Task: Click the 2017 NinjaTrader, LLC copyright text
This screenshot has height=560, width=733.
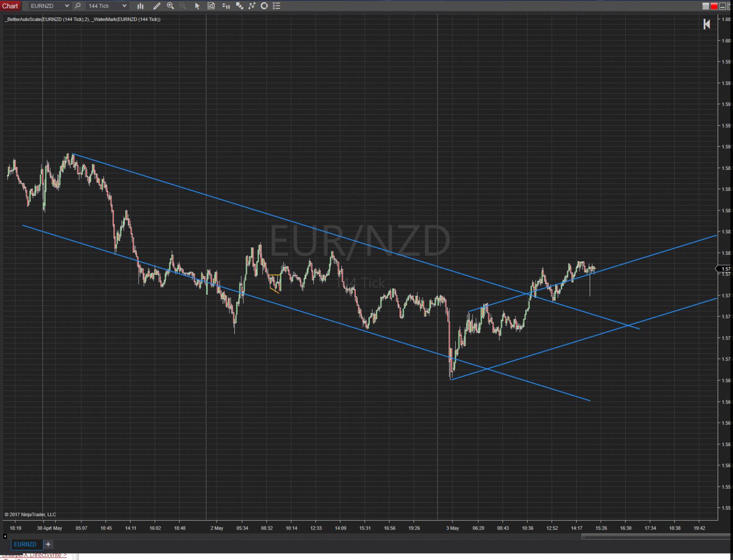Action: 30,514
